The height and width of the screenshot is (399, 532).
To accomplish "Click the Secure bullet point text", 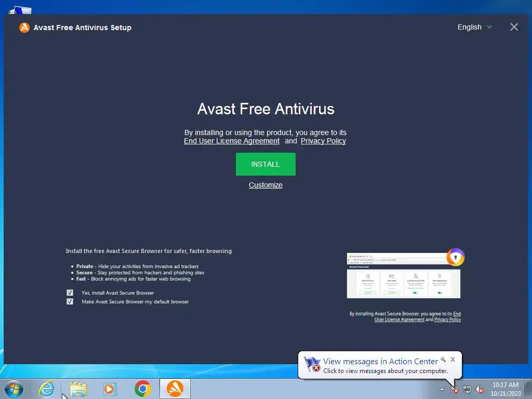I will (x=140, y=272).
